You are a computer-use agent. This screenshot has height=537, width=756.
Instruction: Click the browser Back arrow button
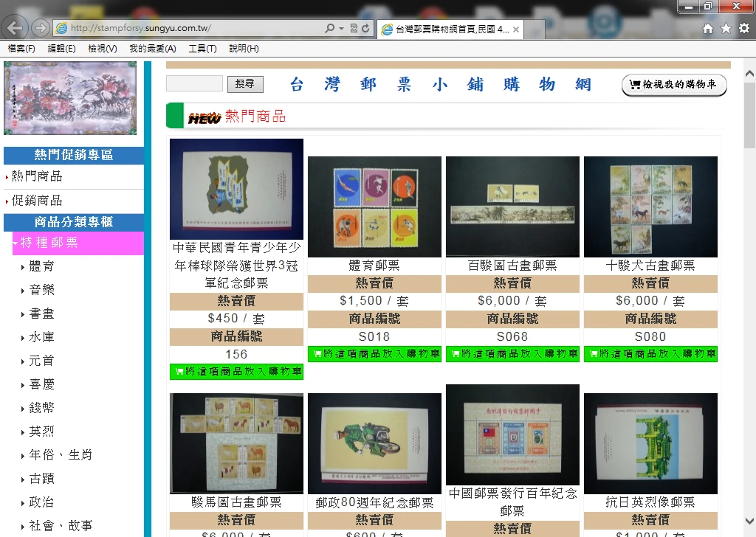tap(15, 29)
